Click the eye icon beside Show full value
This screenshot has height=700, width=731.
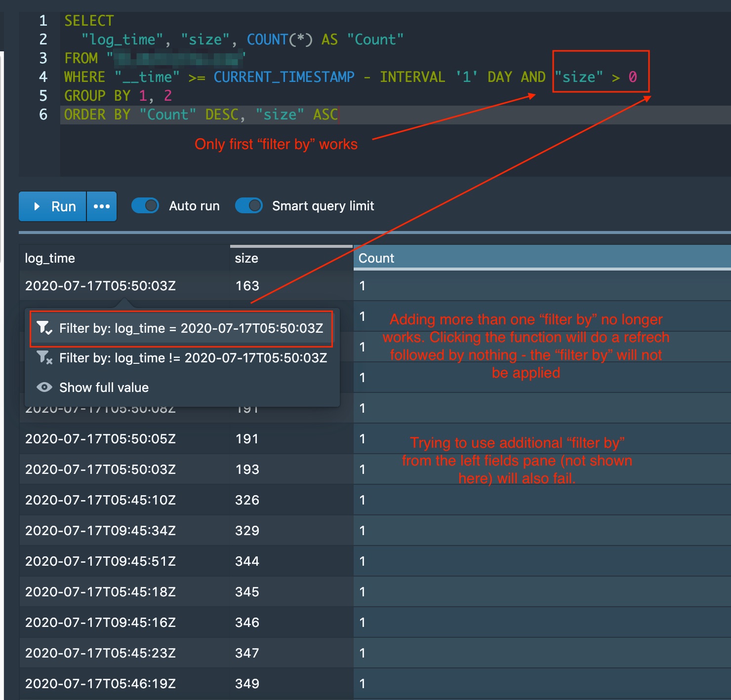[44, 387]
